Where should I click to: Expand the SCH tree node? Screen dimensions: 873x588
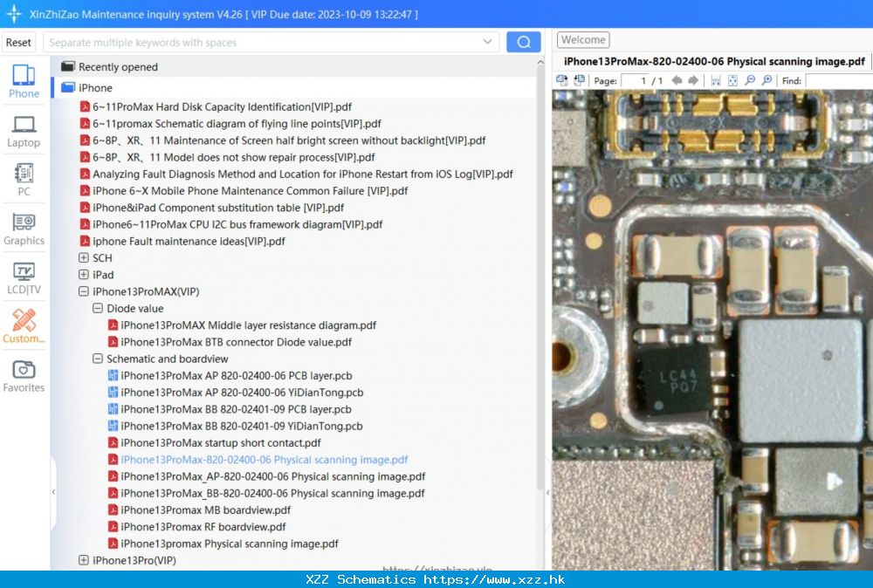tap(84, 257)
